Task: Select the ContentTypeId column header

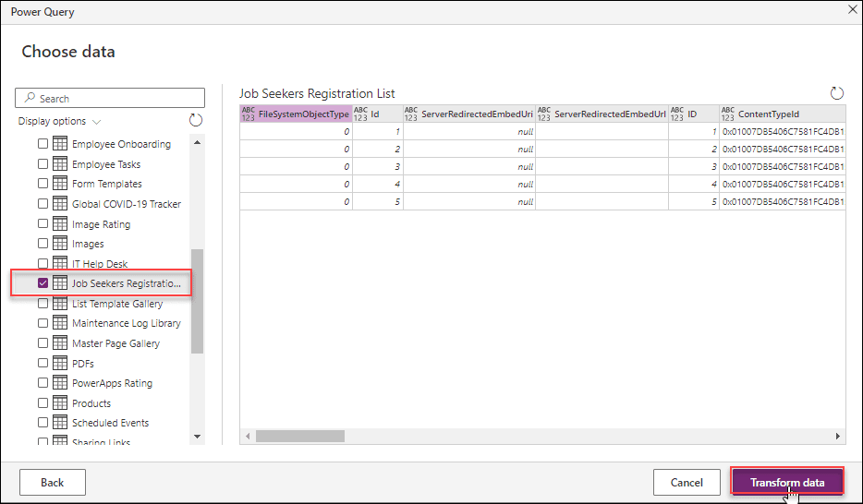Action: click(x=782, y=114)
